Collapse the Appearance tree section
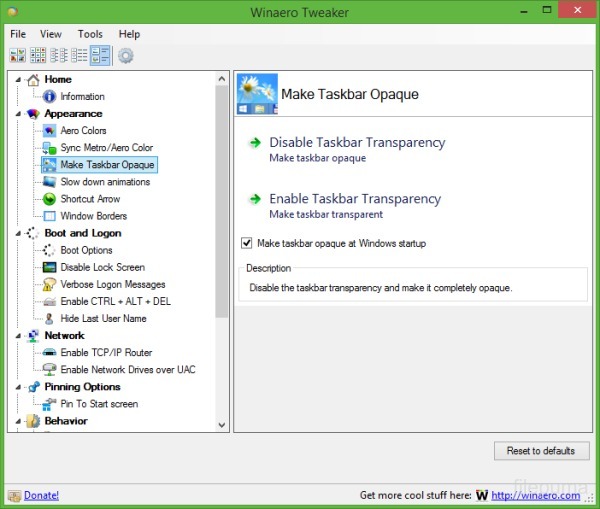This screenshot has height=509, width=600. click(x=18, y=114)
